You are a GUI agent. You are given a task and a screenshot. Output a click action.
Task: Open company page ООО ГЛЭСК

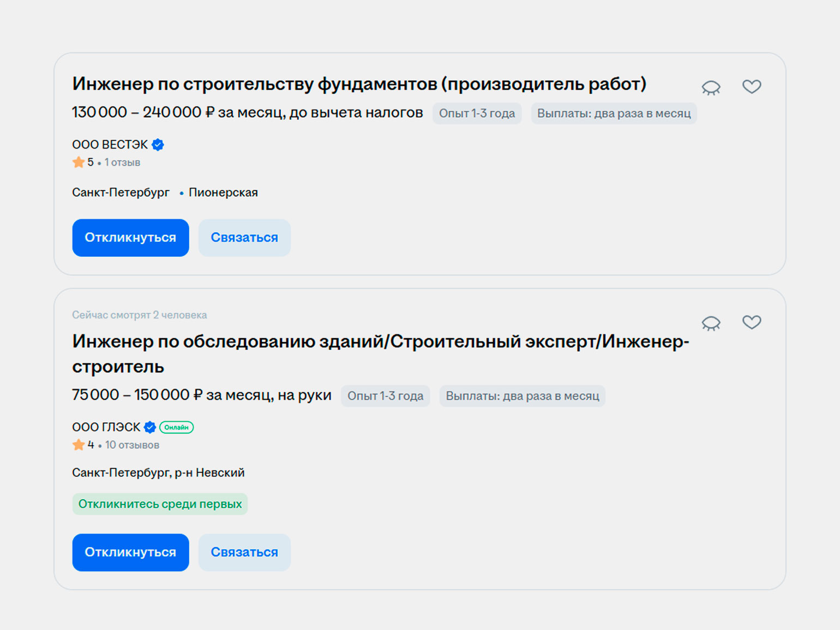pyautogui.click(x=106, y=427)
